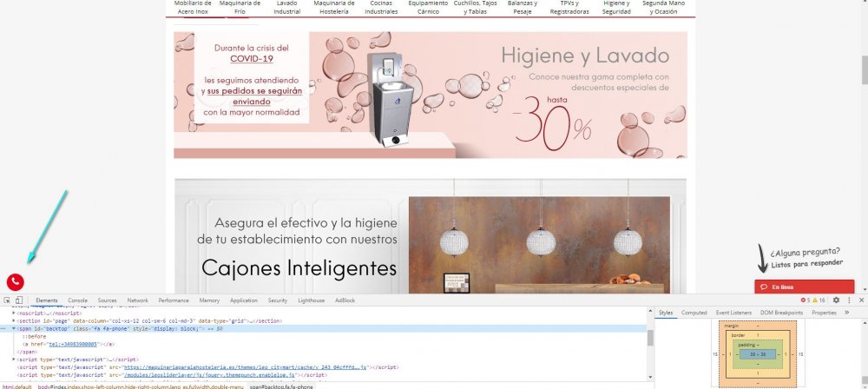Screen dimensions: 868x389
Task: Click the span#backtop.fa.fa-phone breadcrumb
Action: [281, 386]
